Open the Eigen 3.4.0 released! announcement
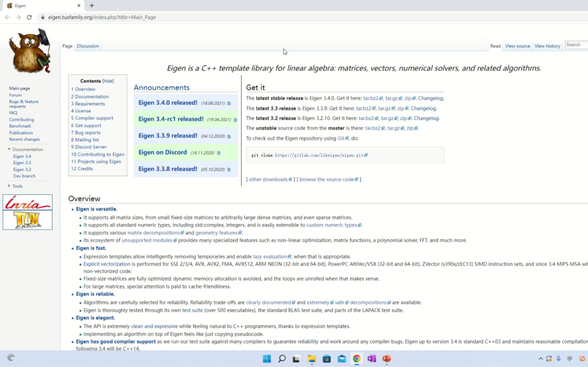The image size is (588, 367). [x=168, y=103]
